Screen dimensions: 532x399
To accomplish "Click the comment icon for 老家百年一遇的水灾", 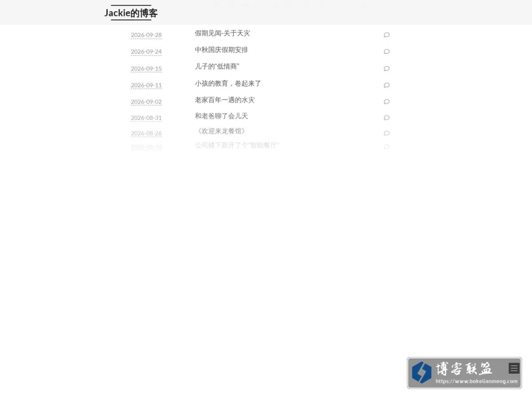I will 387,102.
